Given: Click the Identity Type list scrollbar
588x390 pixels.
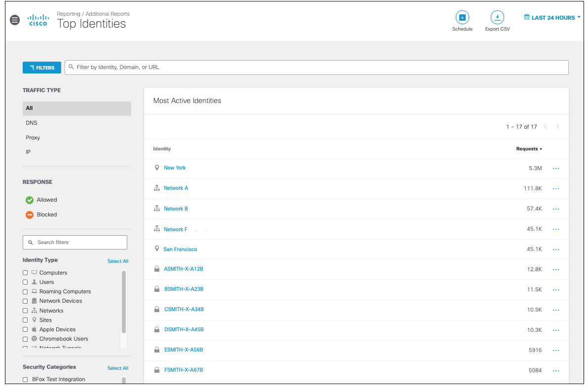Looking at the screenshot, I should (124, 302).
